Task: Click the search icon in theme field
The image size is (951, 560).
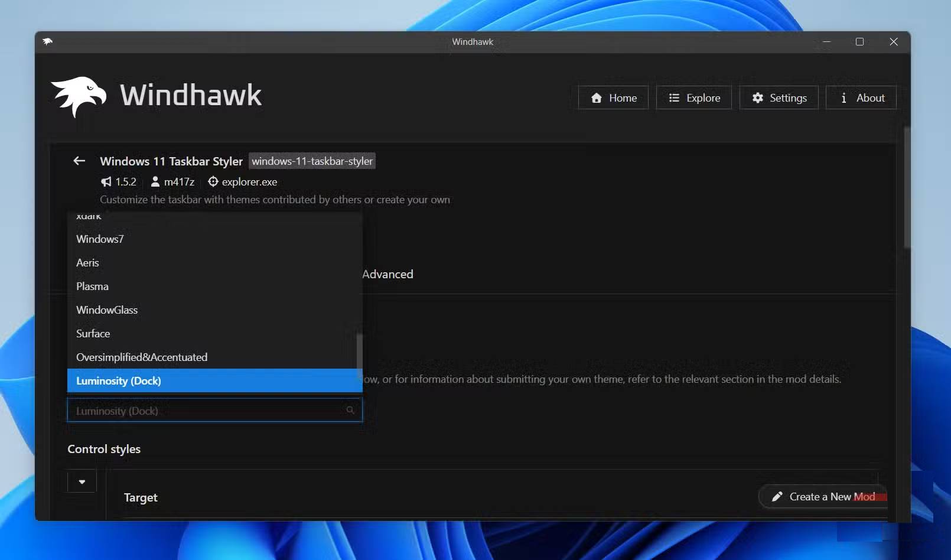Action: [x=350, y=410]
